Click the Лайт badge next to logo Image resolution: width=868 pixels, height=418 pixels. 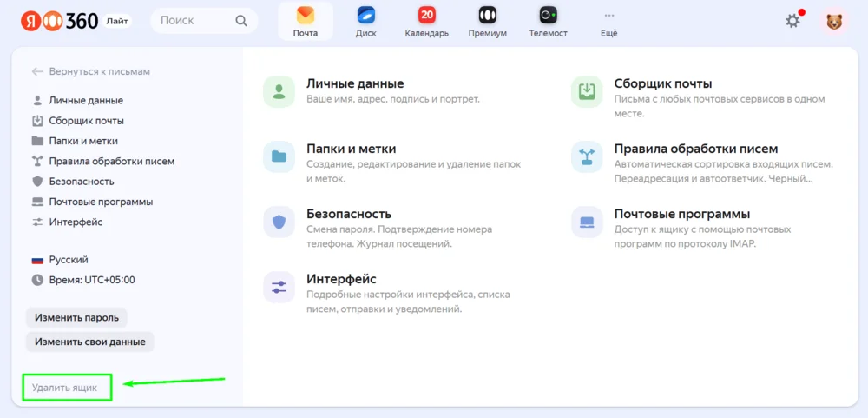(116, 21)
